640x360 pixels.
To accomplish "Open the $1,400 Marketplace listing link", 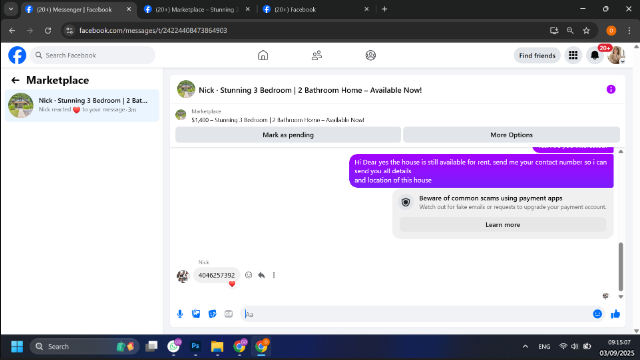I will (x=278, y=120).
